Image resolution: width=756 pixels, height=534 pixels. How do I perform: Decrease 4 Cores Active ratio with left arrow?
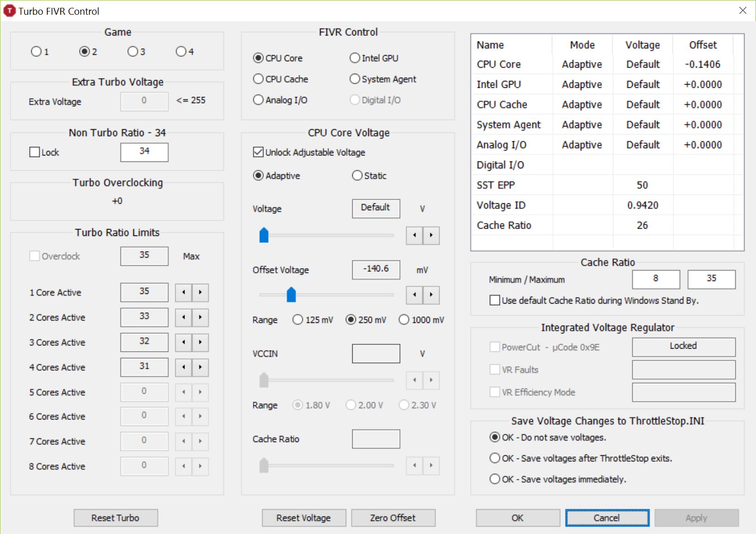[183, 367]
